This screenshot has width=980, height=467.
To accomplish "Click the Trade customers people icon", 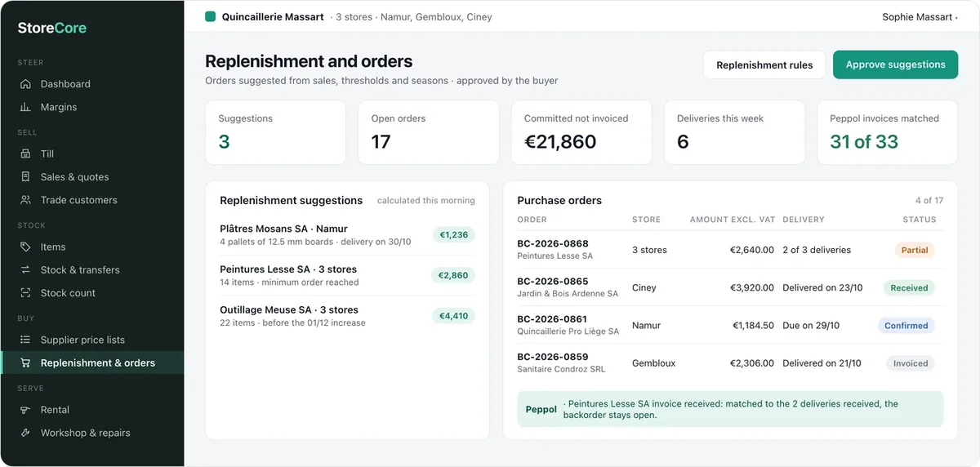I will tap(25, 200).
